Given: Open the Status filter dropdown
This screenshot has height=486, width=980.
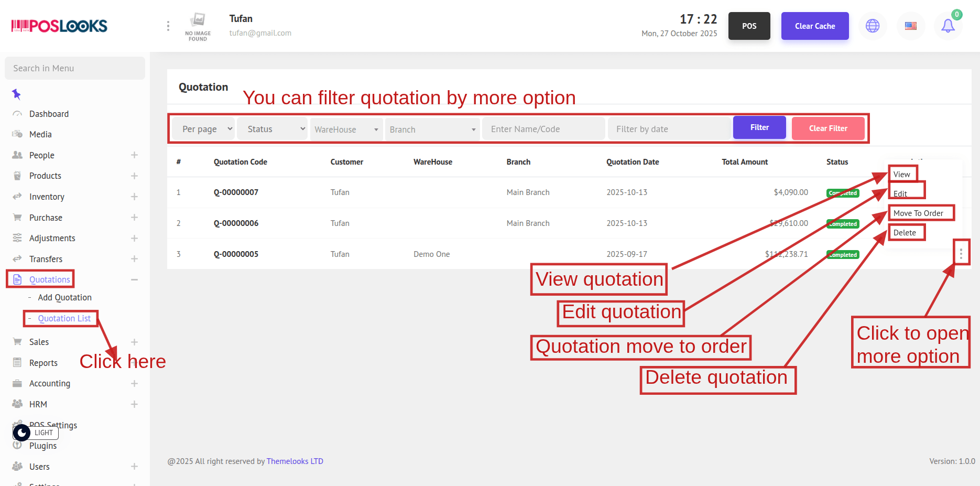Looking at the screenshot, I should (x=273, y=129).
